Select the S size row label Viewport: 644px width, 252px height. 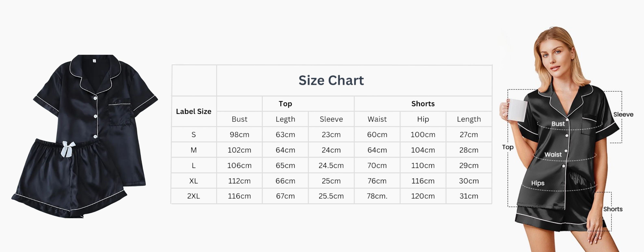click(193, 135)
